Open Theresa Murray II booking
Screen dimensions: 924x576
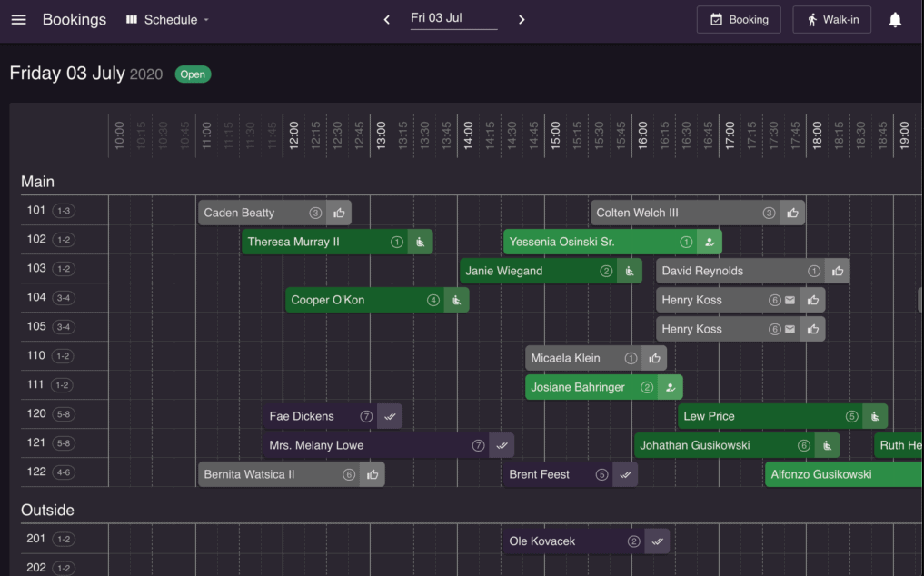[337, 242]
